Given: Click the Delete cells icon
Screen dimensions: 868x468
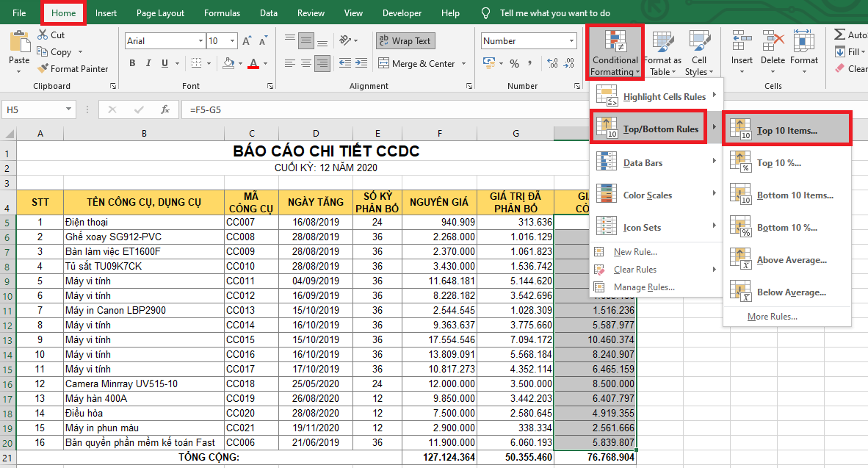Looking at the screenshot, I should click(773, 41).
